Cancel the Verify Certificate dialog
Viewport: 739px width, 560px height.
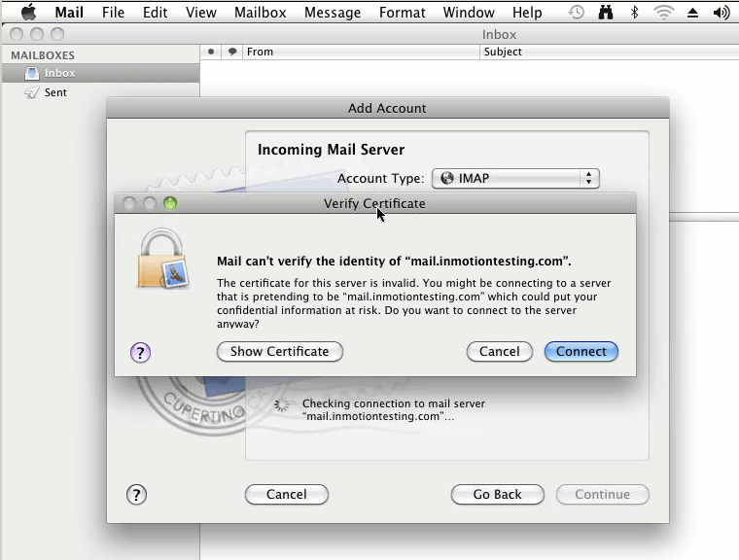(500, 352)
